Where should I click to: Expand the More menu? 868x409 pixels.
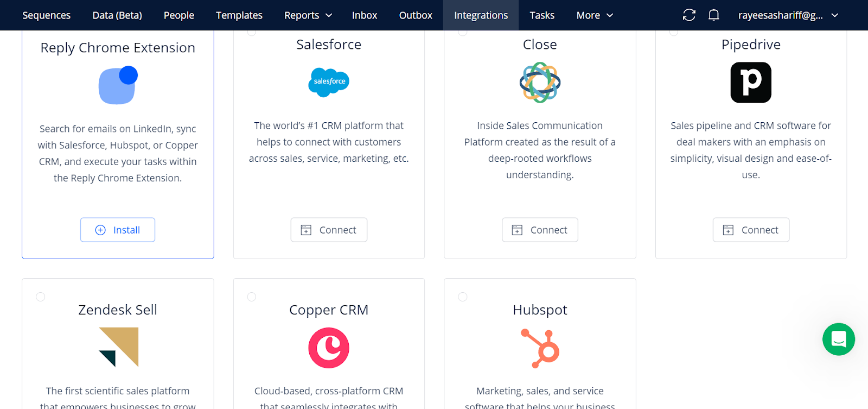coord(595,15)
